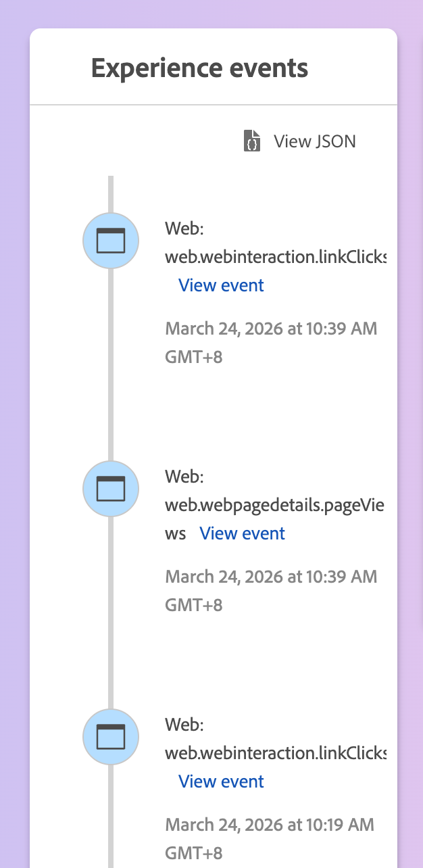This screenshot has height=868, width=423.
Task: Click the March 24, 10:19 AM timestamp
Action: pyautogui.click(x=269, y=825)
